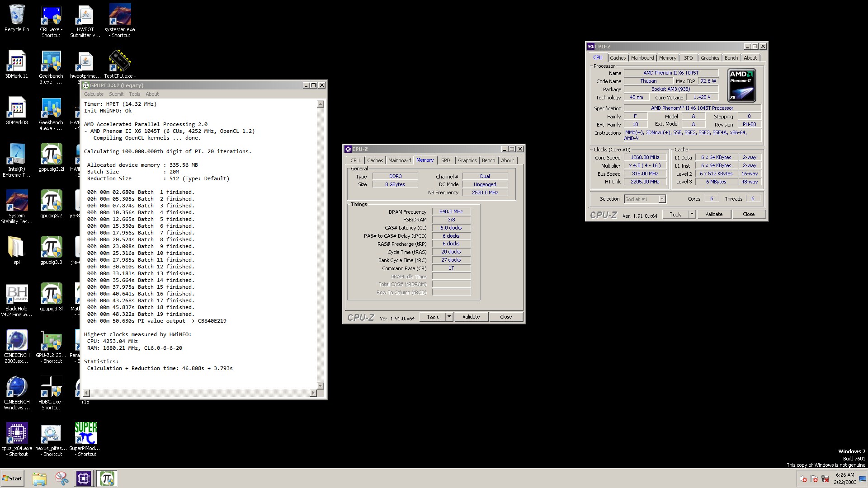Open the spi folder icon
Viewport: 868px width, 488px height.
[17, 250]
